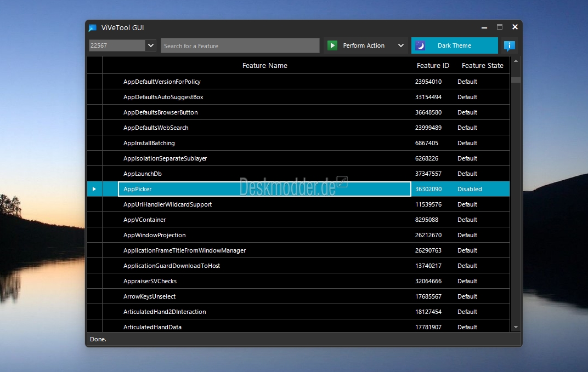The height and width of the screenshot is (372, 588).
Task: Toggle the Dark Theme button
Action: click(x=454, y=45)
